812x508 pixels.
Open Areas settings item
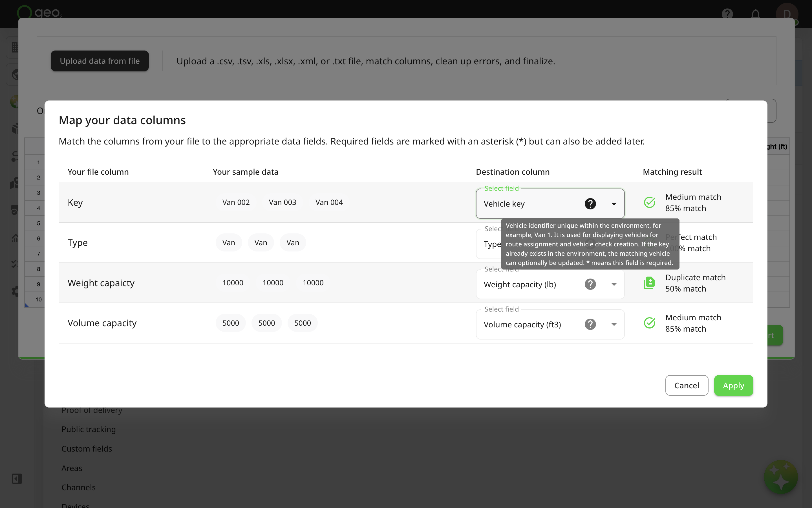(x=72, y=468)
